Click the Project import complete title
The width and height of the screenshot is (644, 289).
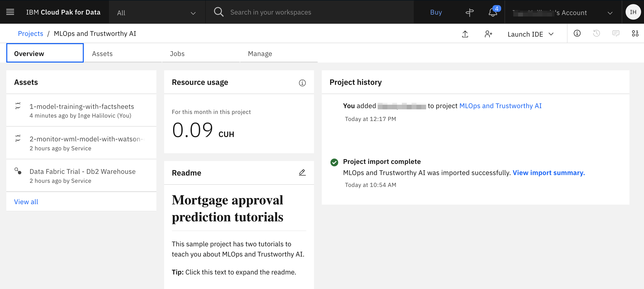tap(382, 161)
